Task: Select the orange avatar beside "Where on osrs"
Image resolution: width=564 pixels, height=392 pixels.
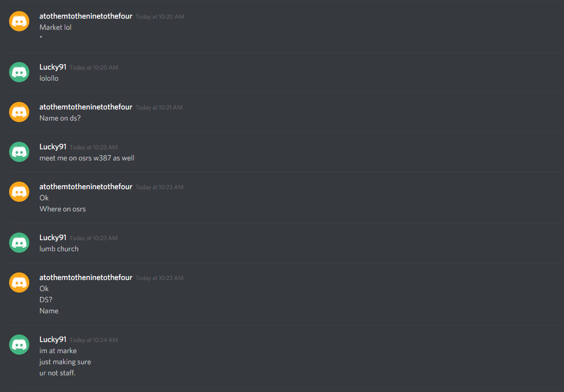Action: coord(19,192)
